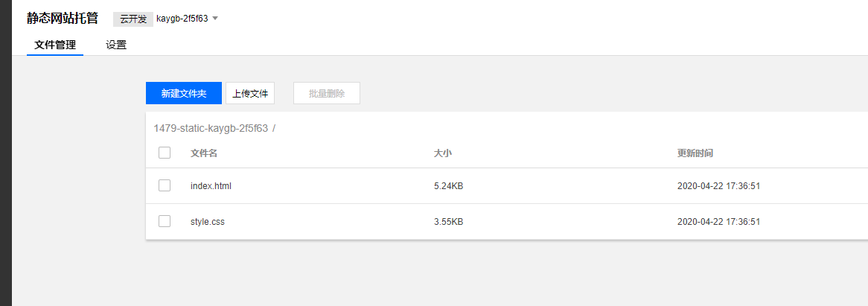Viewport: 868px width, 306px height.
Task: Click the 3.55KB size of style.css
Action: (x=448, y=222)
